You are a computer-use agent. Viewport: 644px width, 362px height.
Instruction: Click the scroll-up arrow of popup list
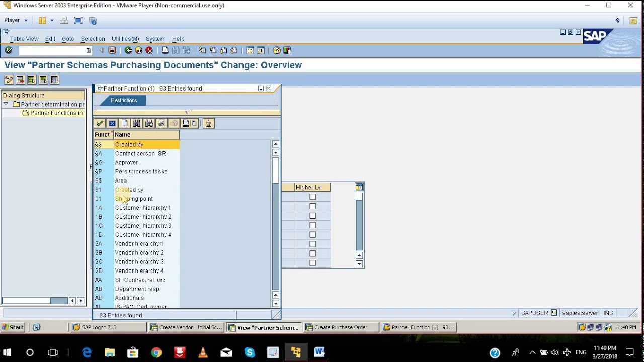275,144
